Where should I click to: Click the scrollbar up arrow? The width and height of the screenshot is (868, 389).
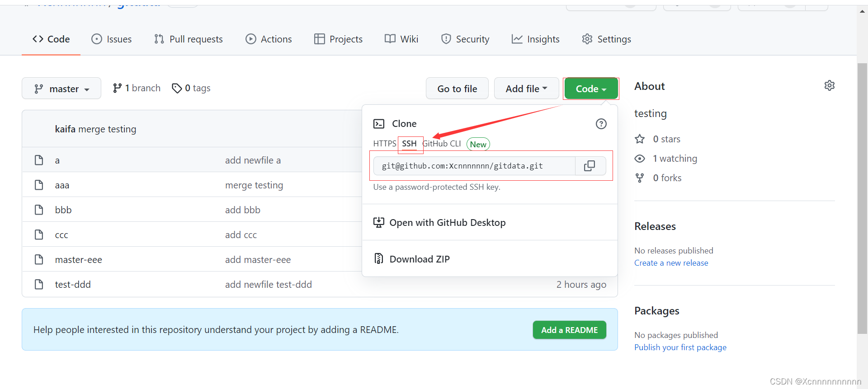coord(862,12)
